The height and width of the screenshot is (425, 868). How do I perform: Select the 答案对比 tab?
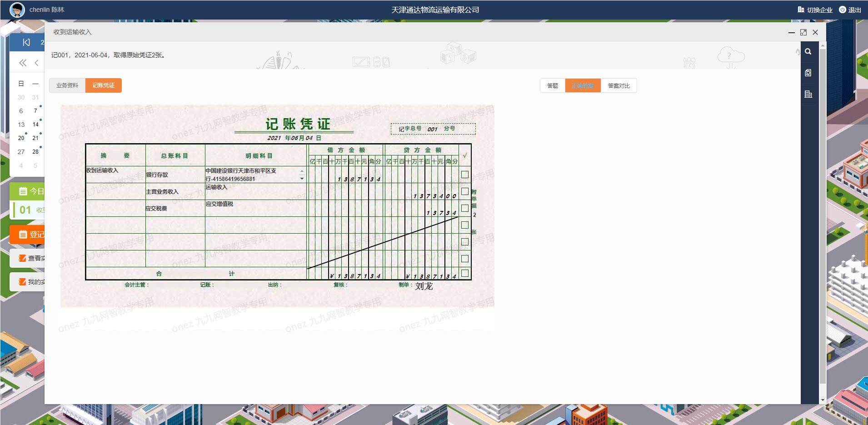(619, 85)
